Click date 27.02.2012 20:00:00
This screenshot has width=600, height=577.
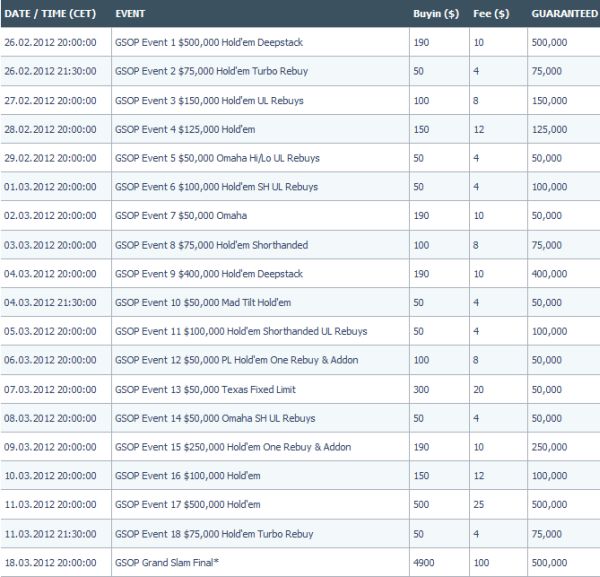(50, 101)
